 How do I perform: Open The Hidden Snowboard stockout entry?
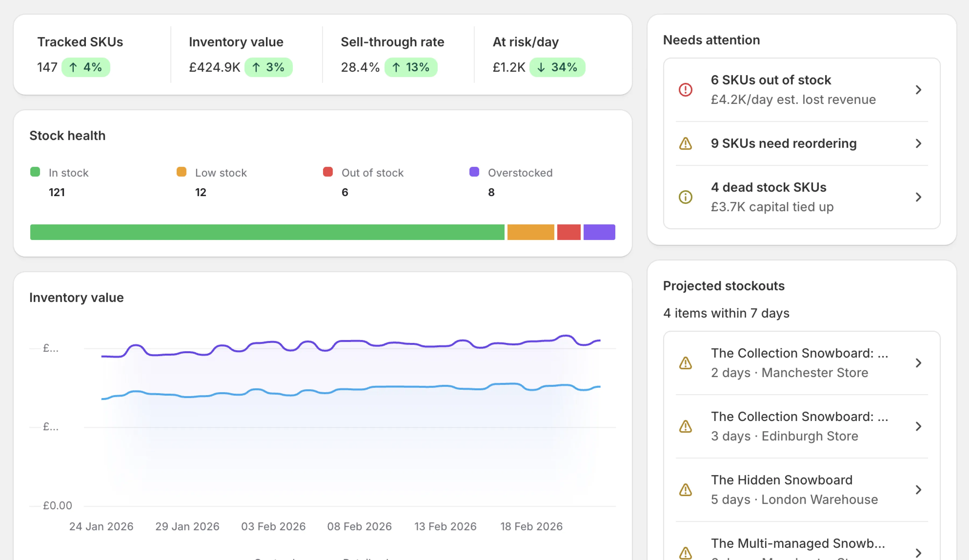[x=919, y=490]
